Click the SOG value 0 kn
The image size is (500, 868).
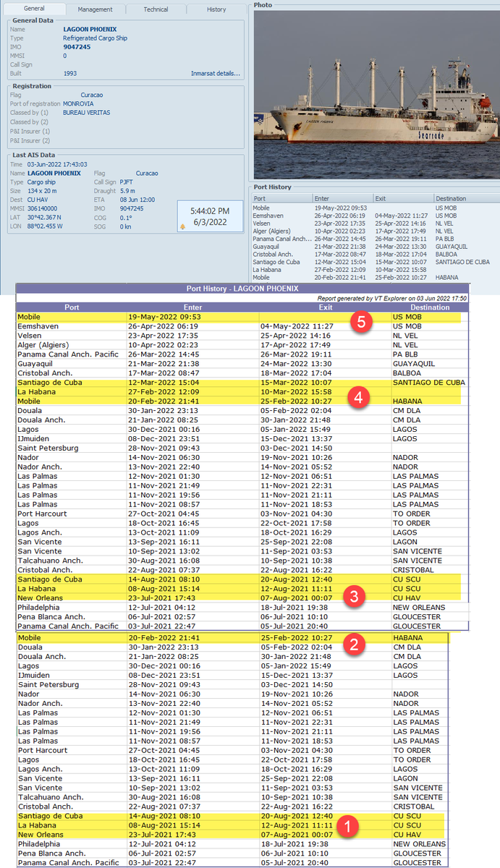[x=126, y=226]
